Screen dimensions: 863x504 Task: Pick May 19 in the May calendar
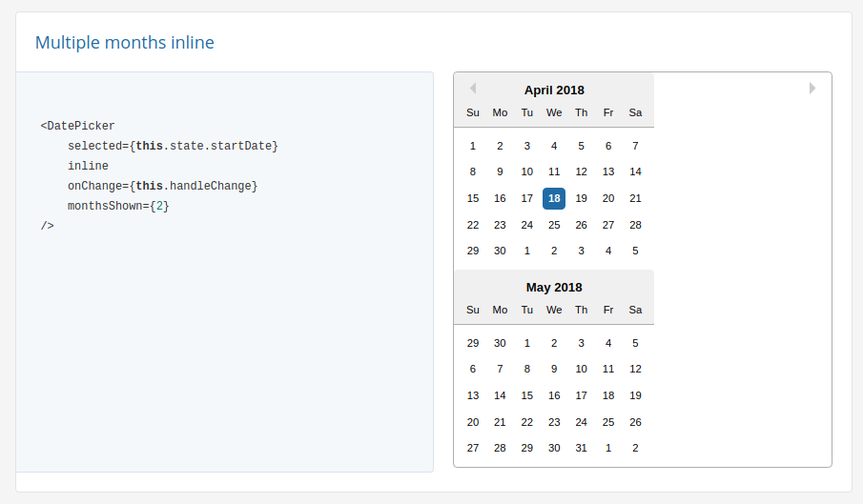pos(635,395)
